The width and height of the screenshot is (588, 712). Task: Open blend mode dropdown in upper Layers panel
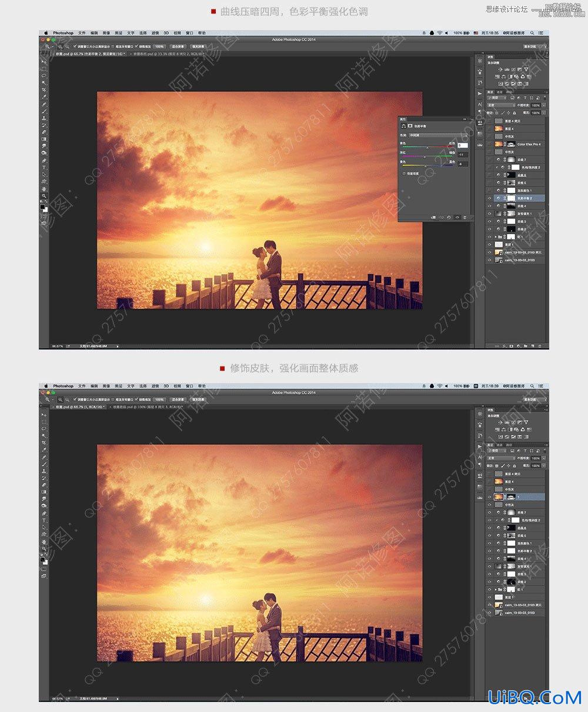[x=502, y=105]
